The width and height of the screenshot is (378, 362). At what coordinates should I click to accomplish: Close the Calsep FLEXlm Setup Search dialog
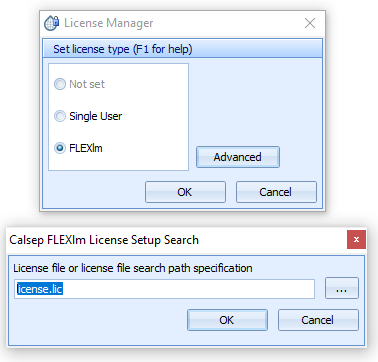356,239
